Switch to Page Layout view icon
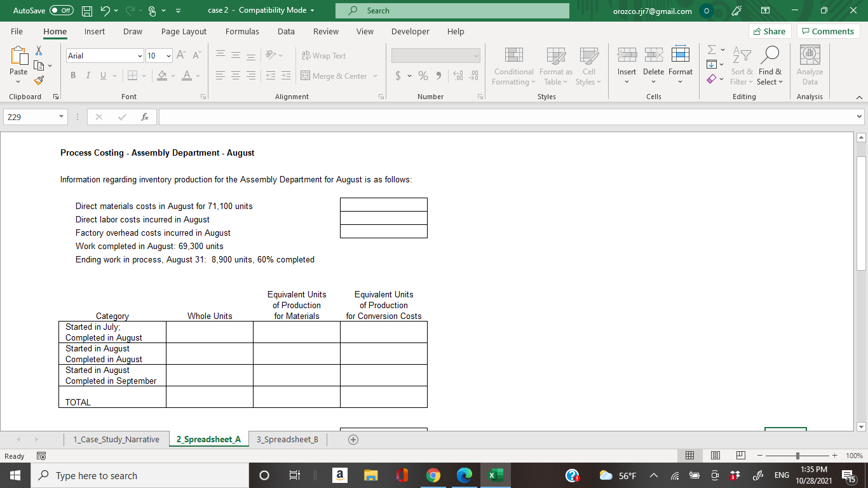The image size is (868, 488). click(715, 456)
